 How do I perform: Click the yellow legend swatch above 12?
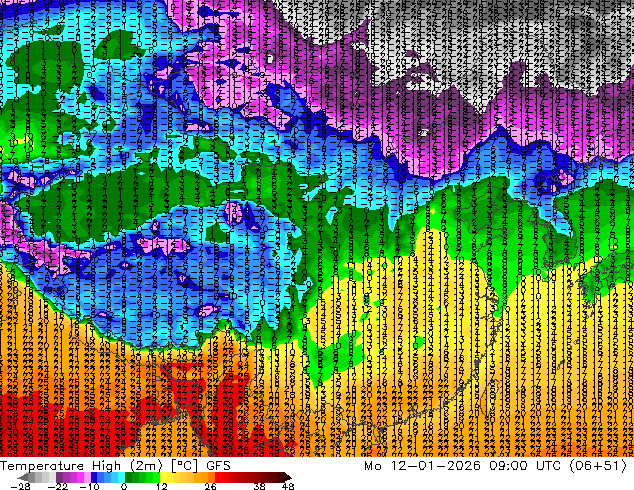(163, 477)
